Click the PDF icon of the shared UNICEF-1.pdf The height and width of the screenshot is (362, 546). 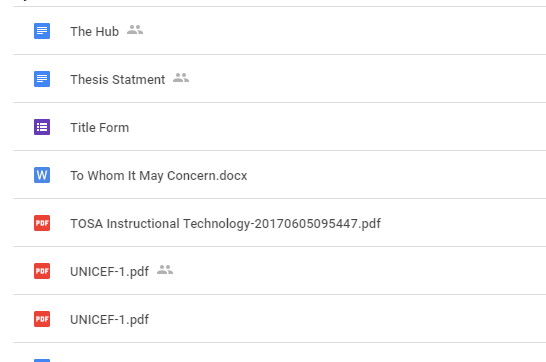coord(42,271)
